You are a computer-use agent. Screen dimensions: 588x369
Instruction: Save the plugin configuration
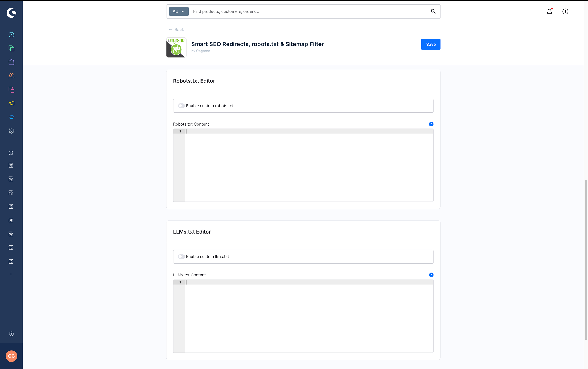tap(431, 44)
